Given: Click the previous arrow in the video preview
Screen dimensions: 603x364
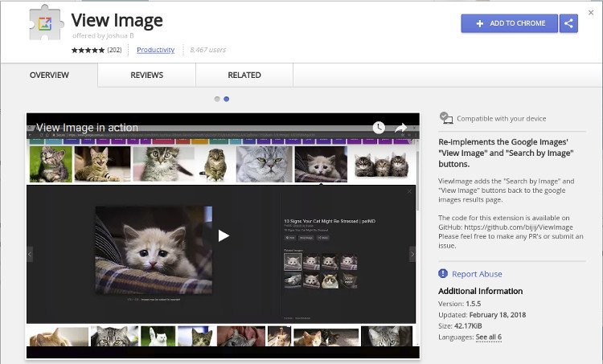Looking at the screenshot, I should point(30,254).
